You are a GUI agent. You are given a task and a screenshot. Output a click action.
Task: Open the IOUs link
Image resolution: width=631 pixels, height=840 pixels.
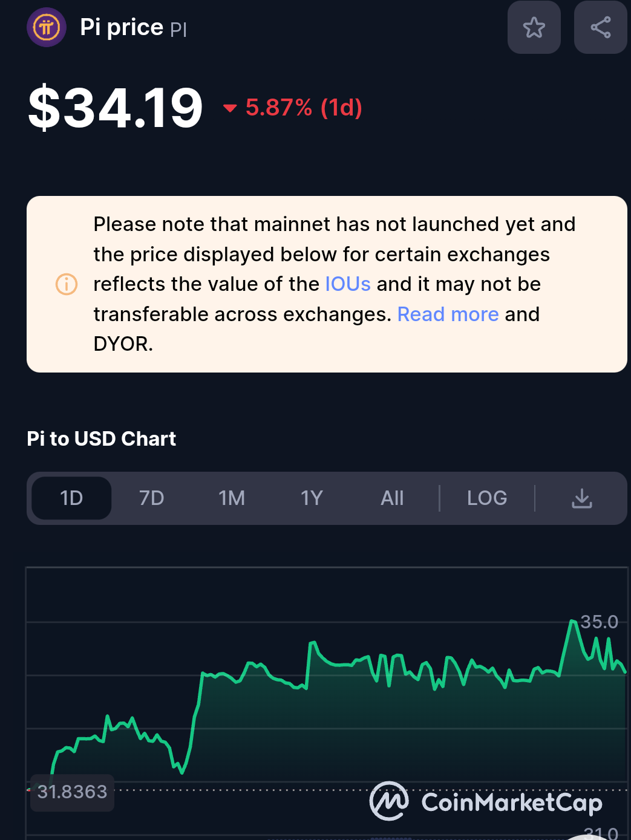tap(348, 284)
